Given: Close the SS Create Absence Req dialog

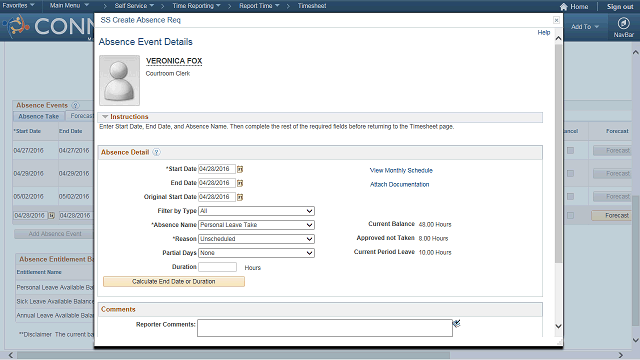Looking at the screenshot, I should pyautogui.click(x=556, y=20).
